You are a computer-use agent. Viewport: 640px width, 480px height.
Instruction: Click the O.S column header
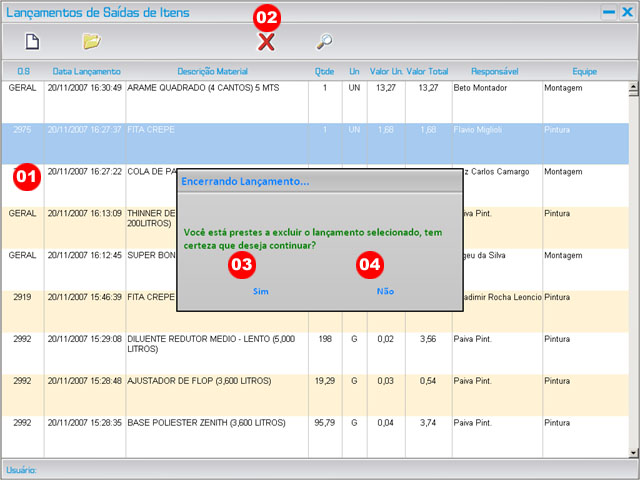22,72
